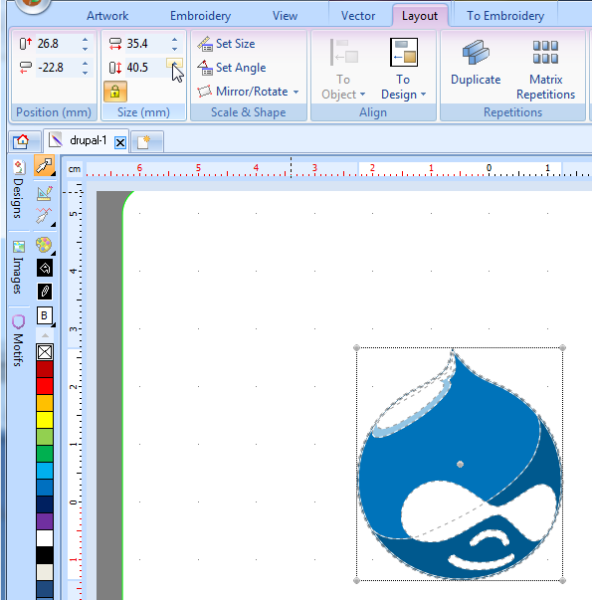Screen dimensions: 592x600
Task: Click the Set Size icon
Action: [205, 44]
